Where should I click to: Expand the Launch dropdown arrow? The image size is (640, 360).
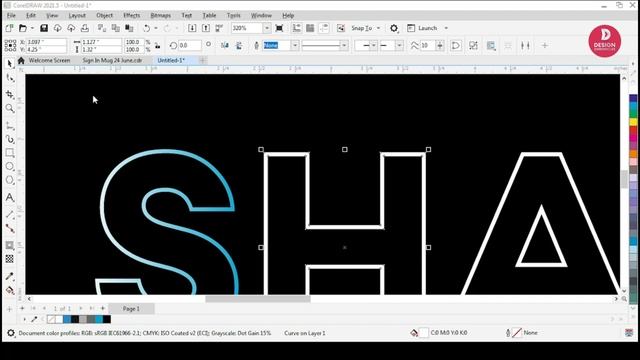tap(446, 28)
